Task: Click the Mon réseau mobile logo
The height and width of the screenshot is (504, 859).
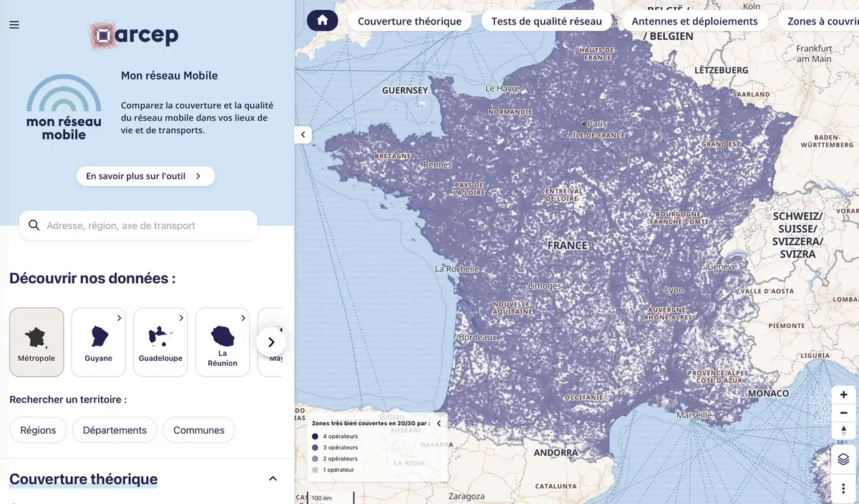Action: [x=64, y=107]
